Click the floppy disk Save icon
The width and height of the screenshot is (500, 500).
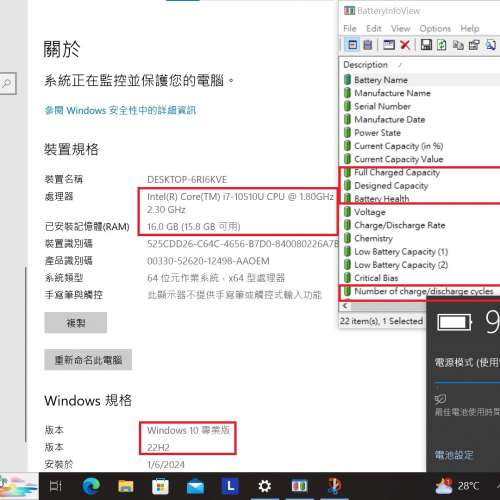point(426,45)
